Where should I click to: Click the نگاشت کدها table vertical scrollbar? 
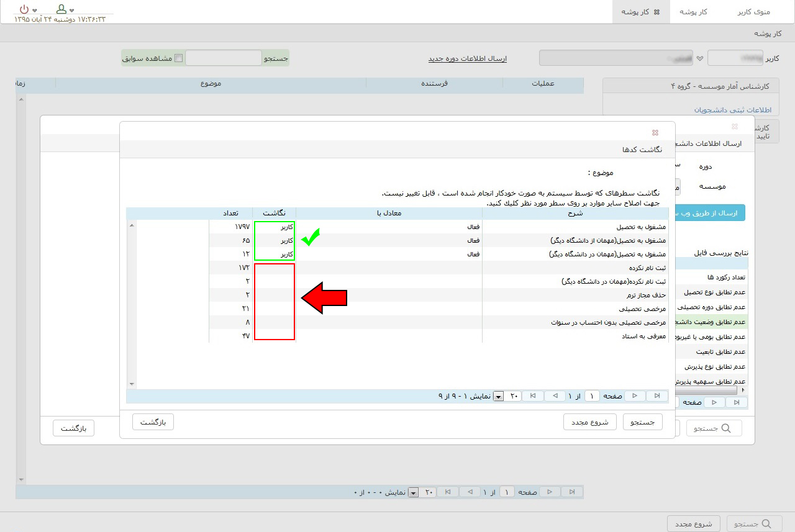click(131, 304)
